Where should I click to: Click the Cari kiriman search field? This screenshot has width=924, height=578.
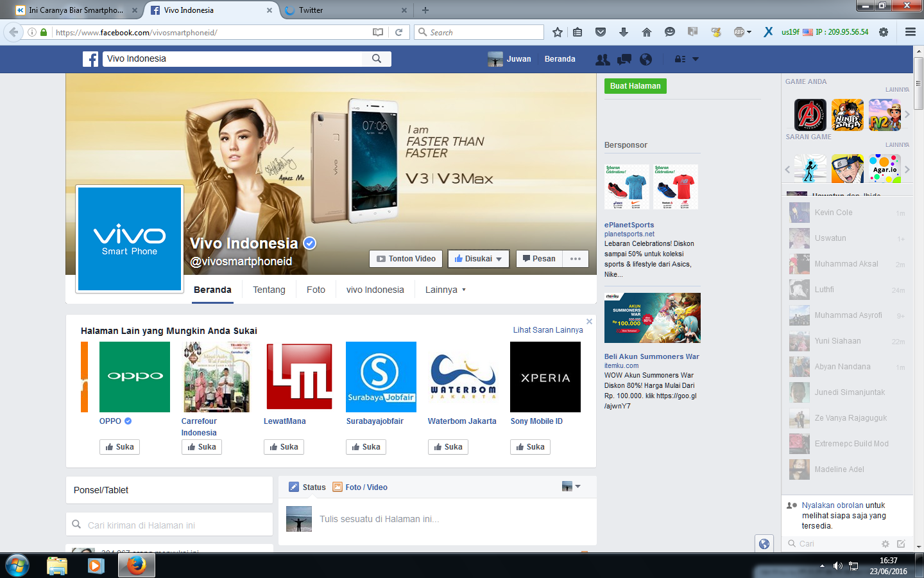pyautogui.click(x=169, y=525)
